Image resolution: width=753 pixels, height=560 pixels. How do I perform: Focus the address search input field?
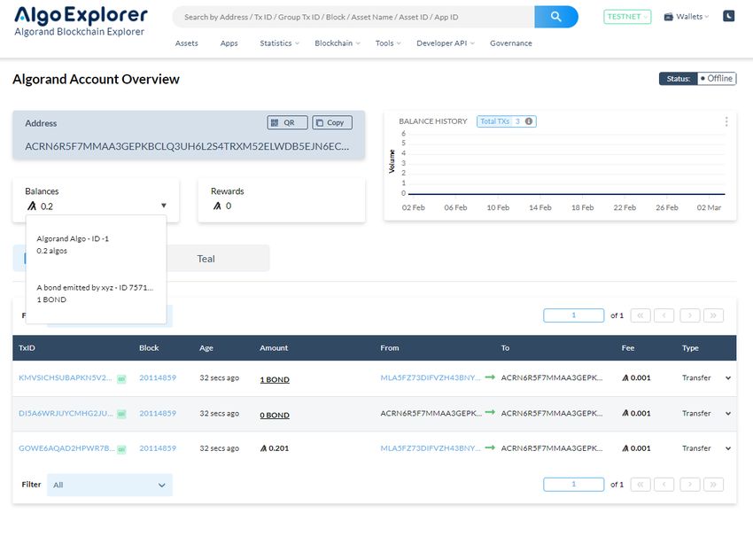[353, 17]
